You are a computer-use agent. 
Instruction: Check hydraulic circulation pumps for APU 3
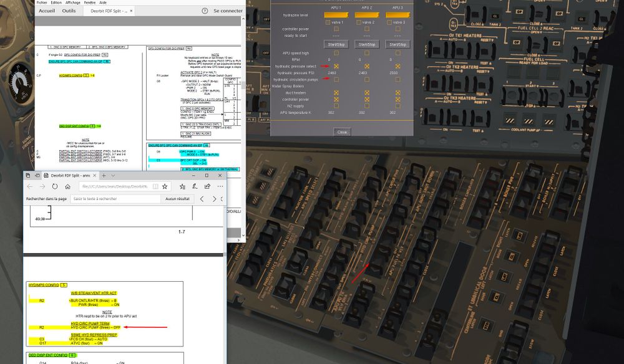click(397, 80)
